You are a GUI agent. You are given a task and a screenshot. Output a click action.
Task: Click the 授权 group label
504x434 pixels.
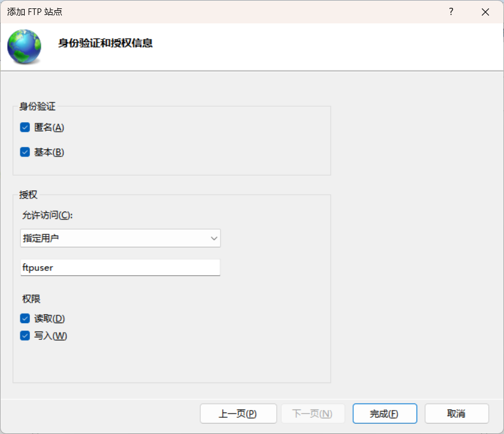click(x=28, y=194)
